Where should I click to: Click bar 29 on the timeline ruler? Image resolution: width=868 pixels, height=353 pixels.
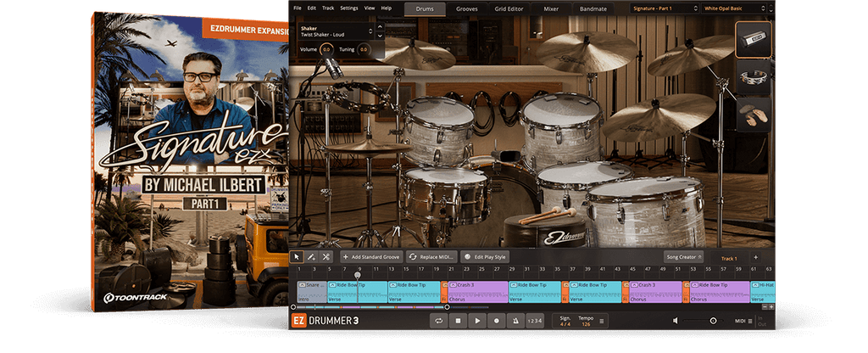point(511,269)
